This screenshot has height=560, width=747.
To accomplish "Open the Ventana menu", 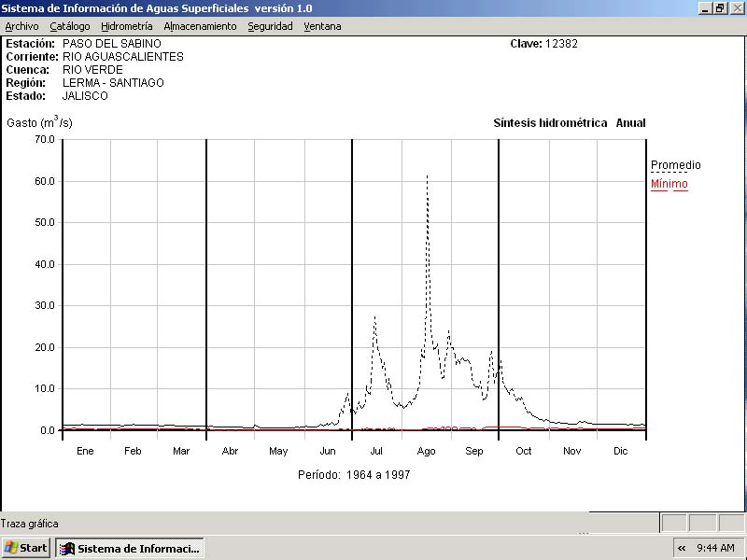I will pos(322,26).
